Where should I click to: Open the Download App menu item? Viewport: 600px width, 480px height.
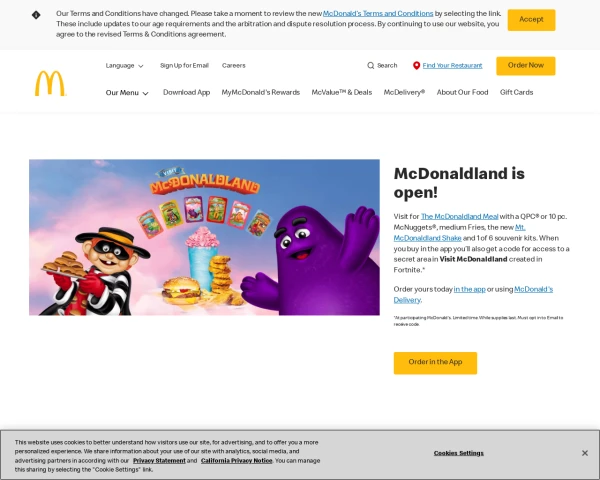pos(186,93)
